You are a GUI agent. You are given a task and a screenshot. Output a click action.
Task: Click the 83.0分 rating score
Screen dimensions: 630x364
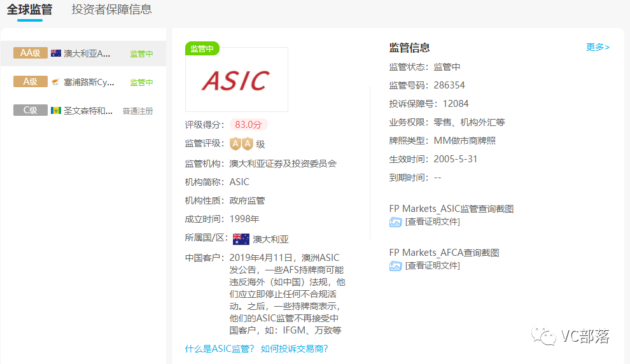coord(248,125)
